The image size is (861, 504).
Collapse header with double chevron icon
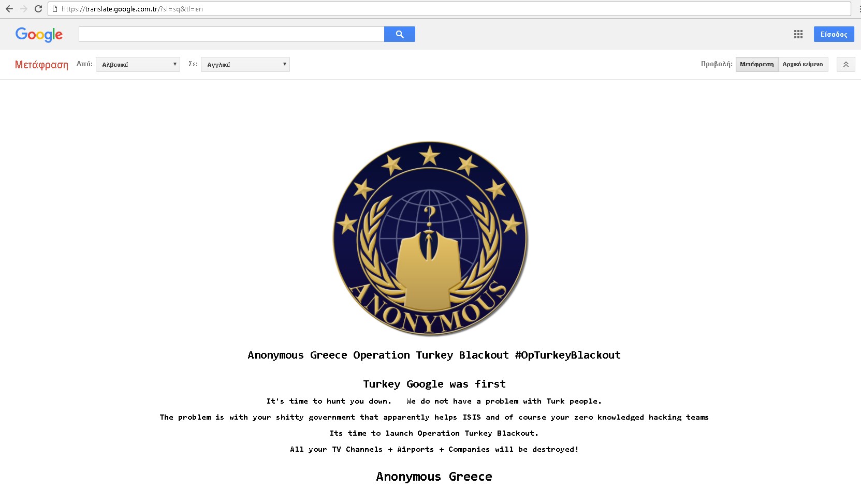click(845, 64)
